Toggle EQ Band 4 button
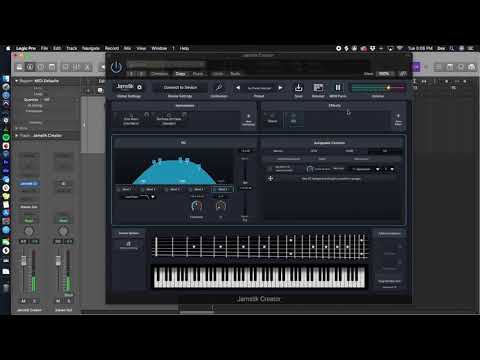Screen dimensions: 480x360 click(198, 189)
